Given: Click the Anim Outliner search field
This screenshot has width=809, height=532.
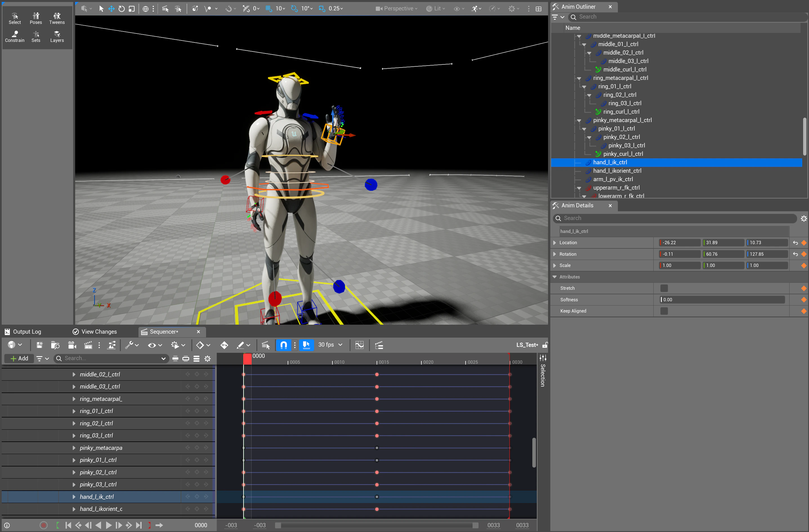Looking at the screenshot, I should tap(688, 17).
